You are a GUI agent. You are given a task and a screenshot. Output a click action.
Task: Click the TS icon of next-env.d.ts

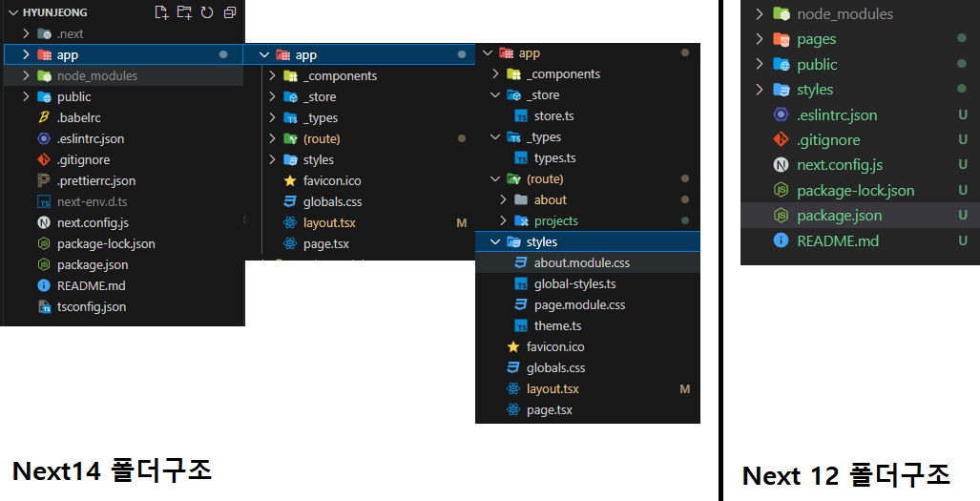(44, 201)
